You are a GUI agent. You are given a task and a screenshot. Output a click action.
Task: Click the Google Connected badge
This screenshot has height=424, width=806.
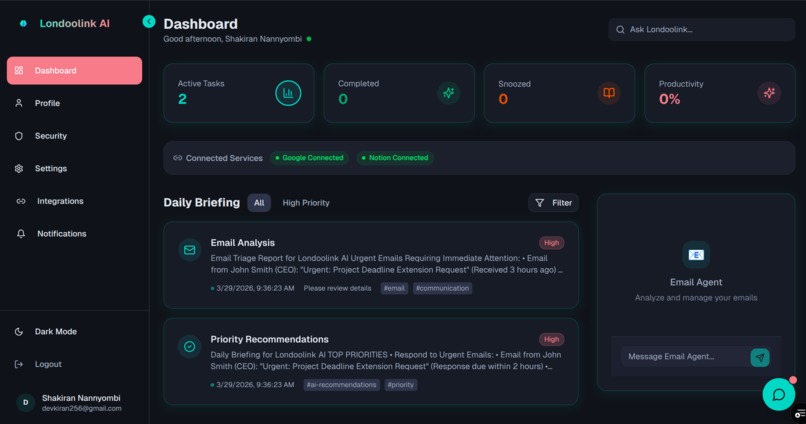(x=309, y=158)
